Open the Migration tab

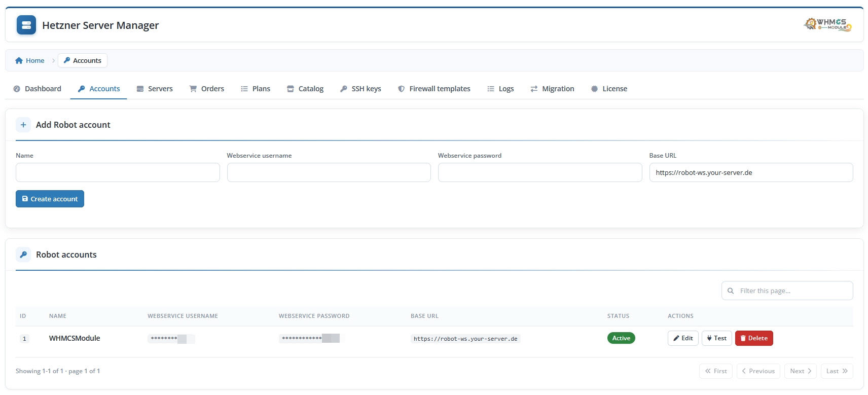coord(552,89)
